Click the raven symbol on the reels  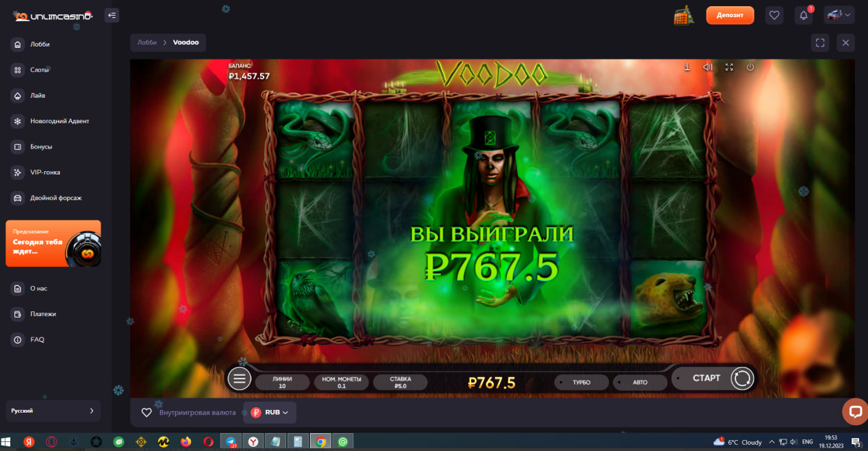click(x=315, y=298)
